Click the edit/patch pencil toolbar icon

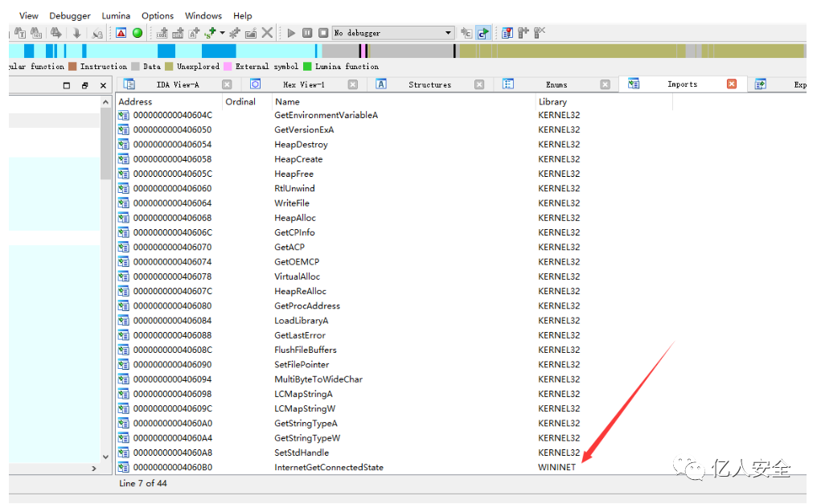pos(251,33)
